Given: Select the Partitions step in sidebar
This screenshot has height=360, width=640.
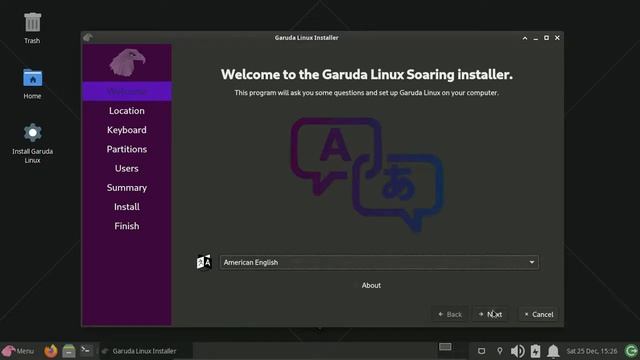Looking at the screenshot, I should (x=127, y=149).
